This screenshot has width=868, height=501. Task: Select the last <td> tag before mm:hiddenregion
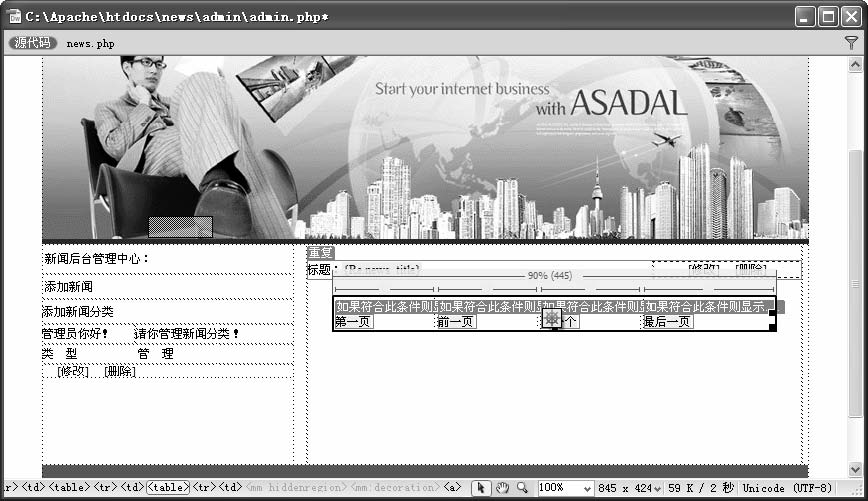231,487
